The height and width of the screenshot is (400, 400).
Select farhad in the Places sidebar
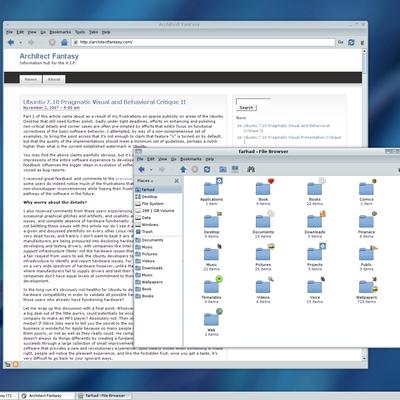click(x=159, y=189)
